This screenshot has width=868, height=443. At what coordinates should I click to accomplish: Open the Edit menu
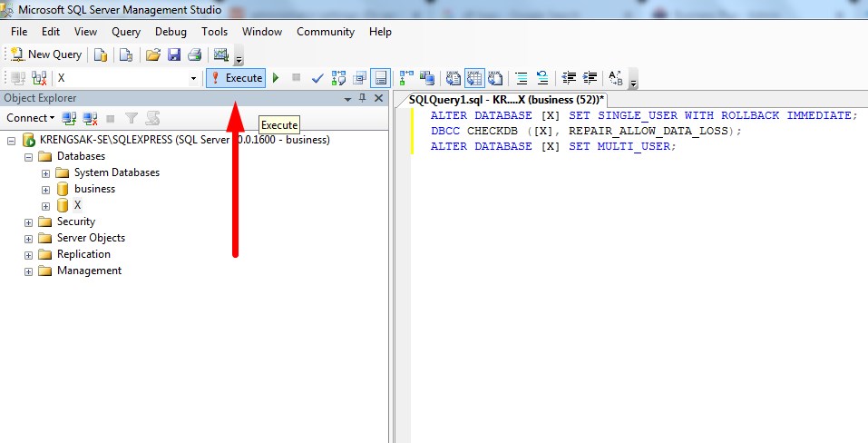point(51,32)
